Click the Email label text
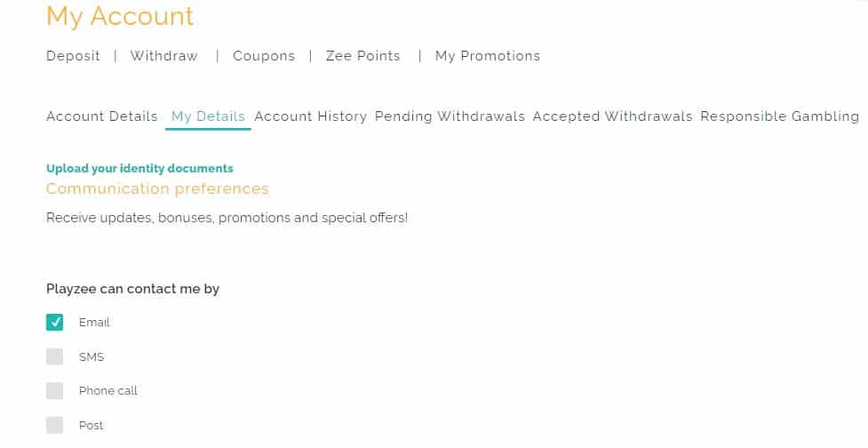868x448 pixels. (94, 323)
